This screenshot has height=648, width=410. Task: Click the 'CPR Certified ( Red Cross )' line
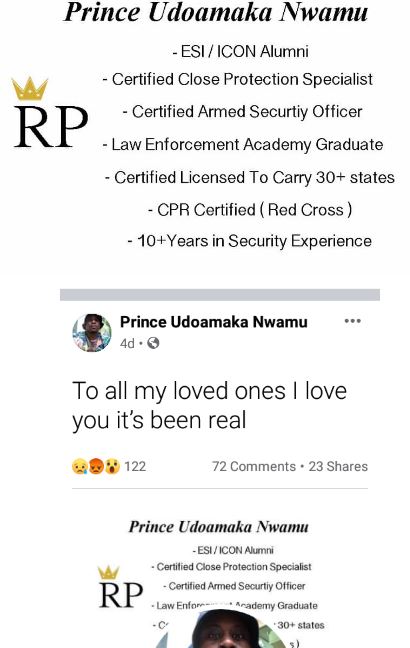pyautogui.click(x=250, y=210)
